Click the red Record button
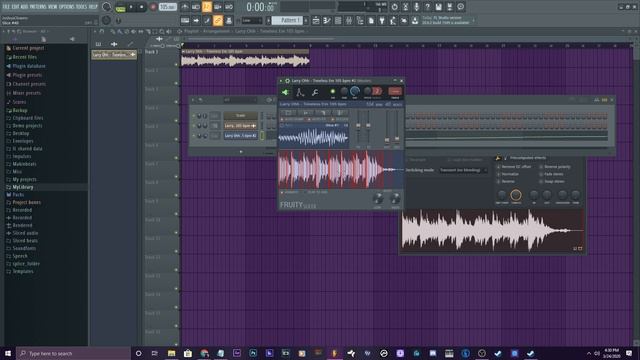Screen dimensions: 640x360 [153, 7]
